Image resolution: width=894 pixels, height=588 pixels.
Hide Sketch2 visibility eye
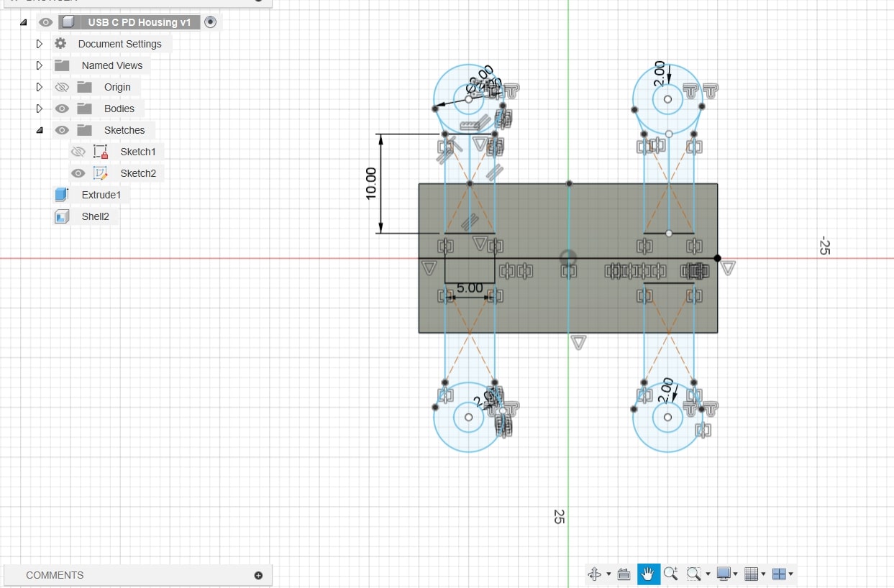(x=78, y=173)
